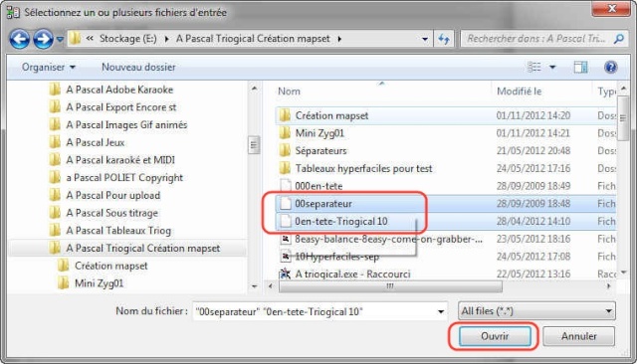Viewport: 637px width, 364px height.
Task: Select file name '0en-tete-Triogical 10'
Action: click(x=341, y=221)
